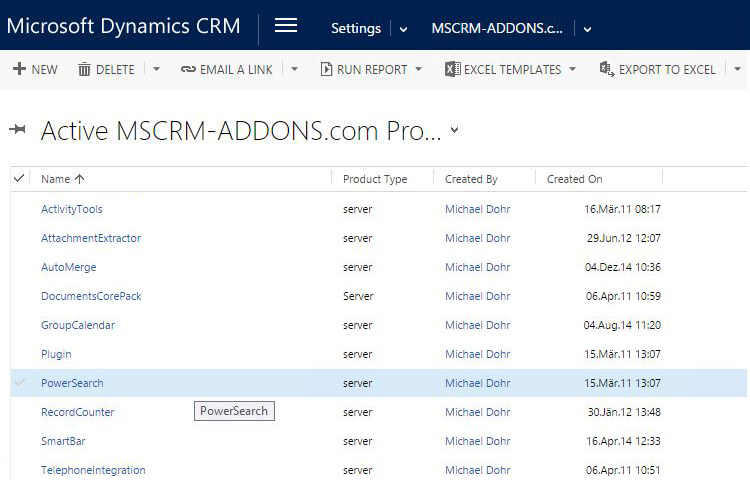
Task: Click the NEW command label
Action: (44, 70)
